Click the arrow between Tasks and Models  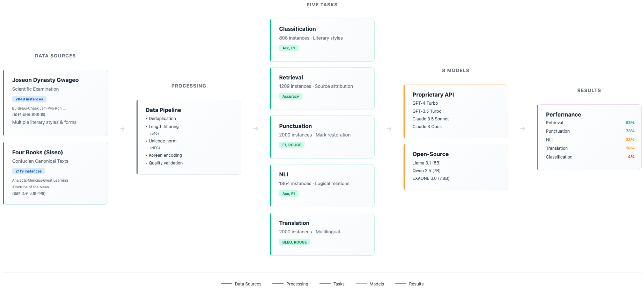pos(389,129)
